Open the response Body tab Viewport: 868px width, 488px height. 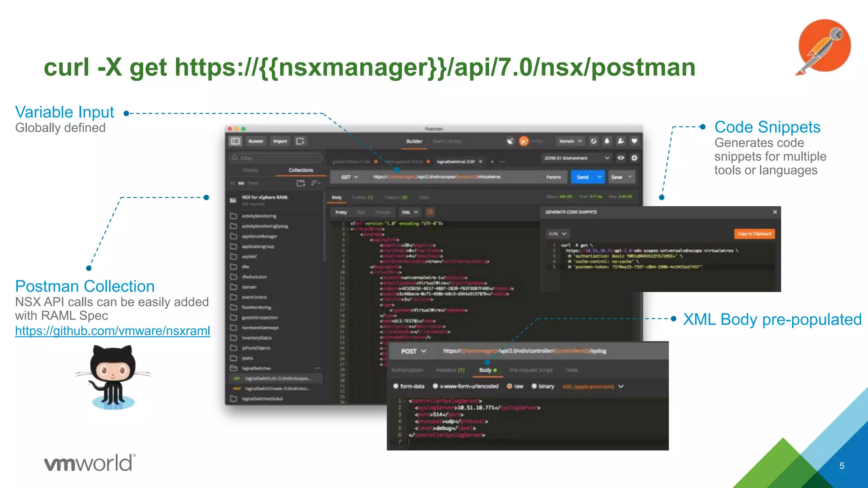pyautogui.click(x=337, y=197)
